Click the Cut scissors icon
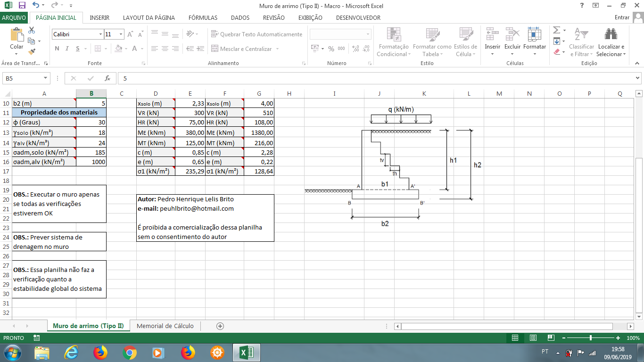This screenshot has height=362, width=644. click(32, 30)
